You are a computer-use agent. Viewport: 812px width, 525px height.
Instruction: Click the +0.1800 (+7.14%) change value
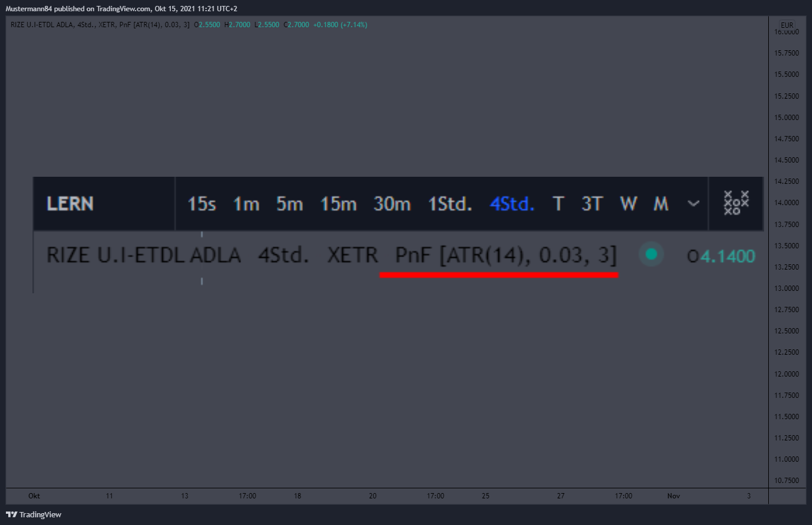(x=340, y=25)
